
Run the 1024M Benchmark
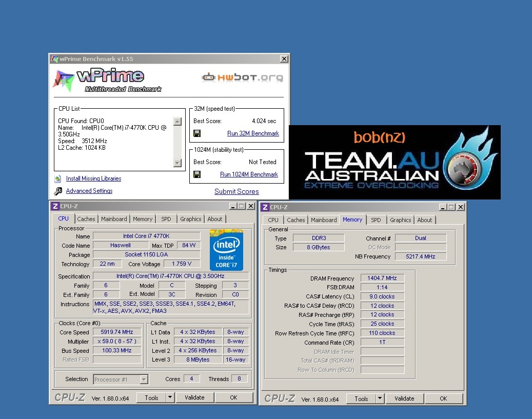coord(249,174)
